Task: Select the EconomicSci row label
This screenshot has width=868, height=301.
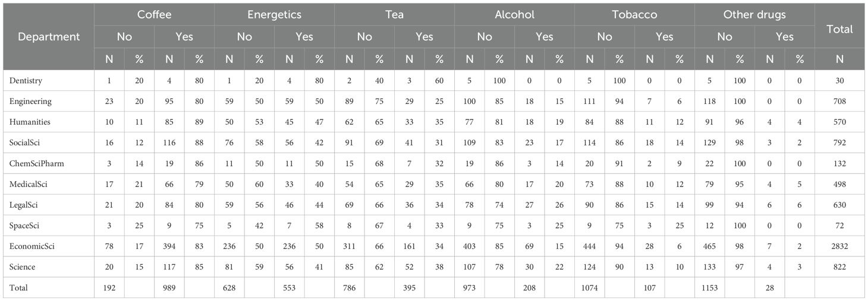Action: tap(30, 246)
